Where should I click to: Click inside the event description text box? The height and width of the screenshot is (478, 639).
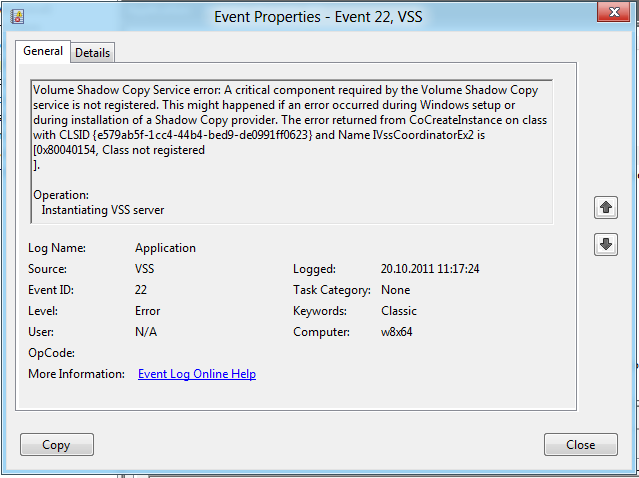coord(292,150)
